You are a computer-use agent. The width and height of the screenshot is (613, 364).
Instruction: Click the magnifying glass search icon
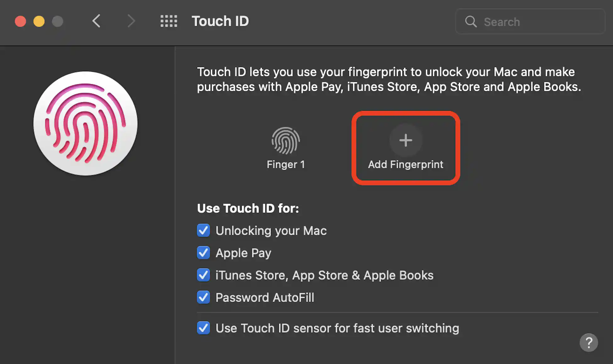pyautogui.click(x=471, y=21)
